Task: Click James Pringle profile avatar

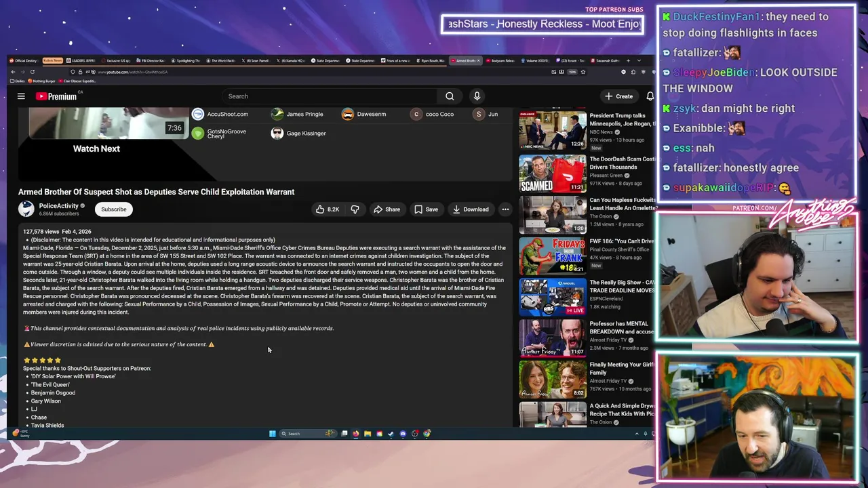Action: coord(277,114)
